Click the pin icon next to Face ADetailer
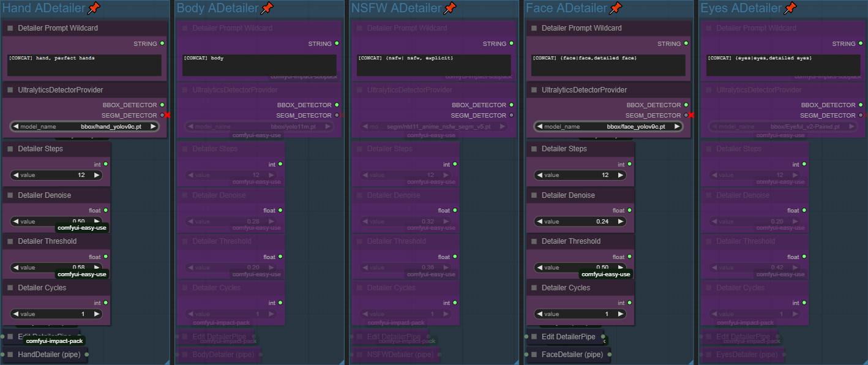 pyautogui.click(x=615, y=8)
